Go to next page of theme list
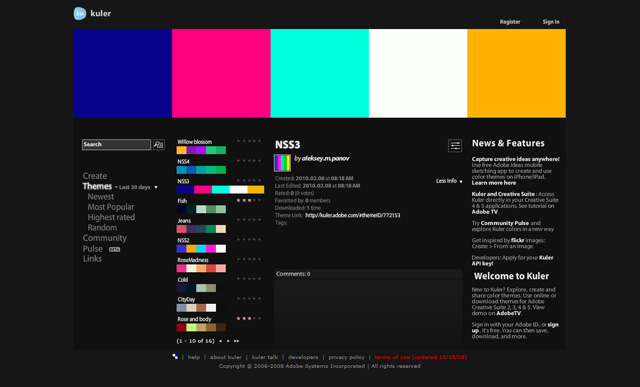Viewport: 640px width, 387px height. pyautogui.click(x=228, y=341)
